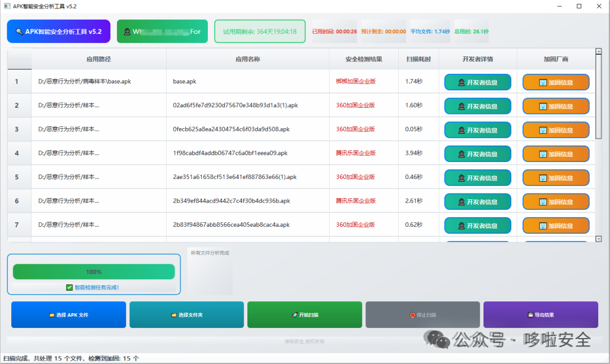This screenshot has height=364, width=610.
Task: Open 加固信息 for 1f98cabdf4addb06747c6a0bf1eeea09.apk
Action: click(x=556, y=154)
